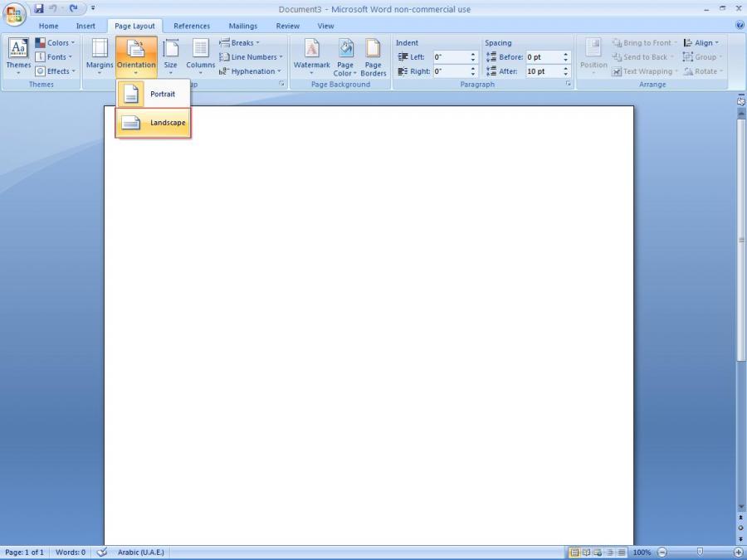Switch to Web Layout view
This screenshot has width=747, height=560.
coord(598,553)
